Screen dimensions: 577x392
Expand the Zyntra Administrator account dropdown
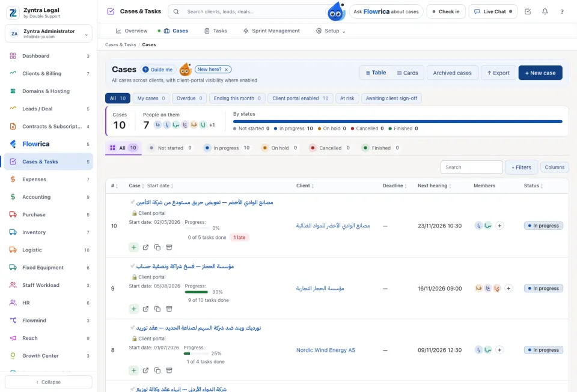pos(49,34)
